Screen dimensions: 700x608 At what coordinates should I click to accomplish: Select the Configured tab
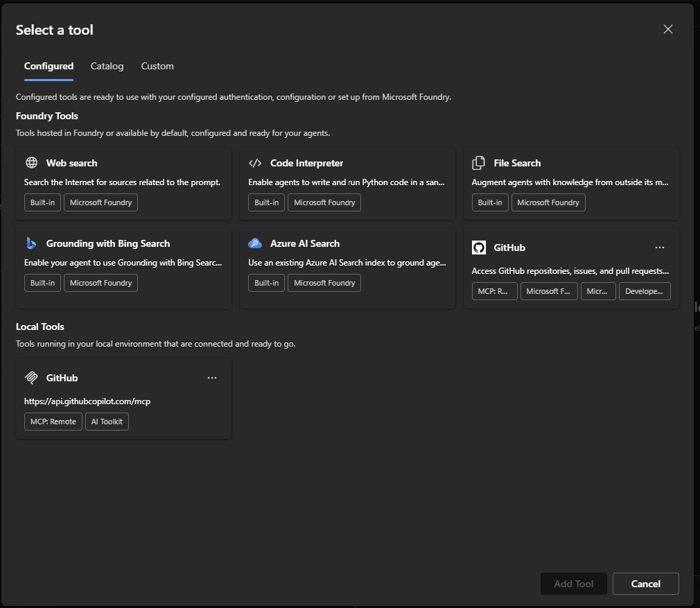pos(49,67)
